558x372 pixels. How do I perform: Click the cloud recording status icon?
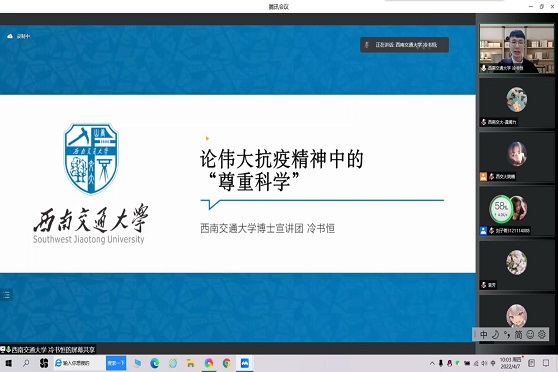(x=10, y=36)
